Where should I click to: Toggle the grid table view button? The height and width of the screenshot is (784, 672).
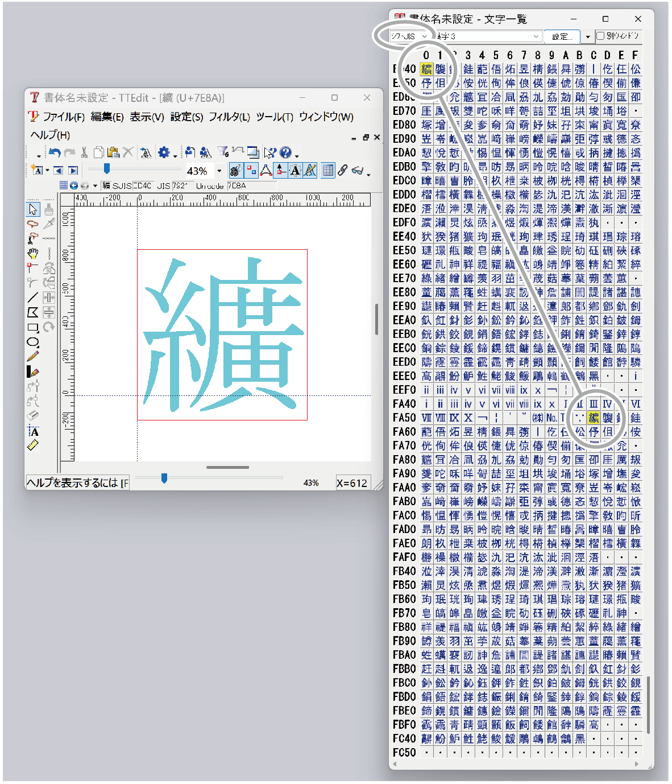[328, 170]
